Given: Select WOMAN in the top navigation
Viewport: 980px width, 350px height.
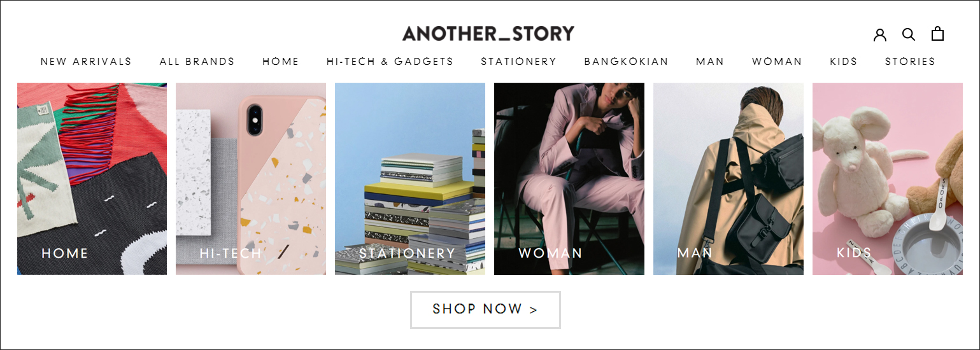Looking at the screenshot, I should point(777,62).
